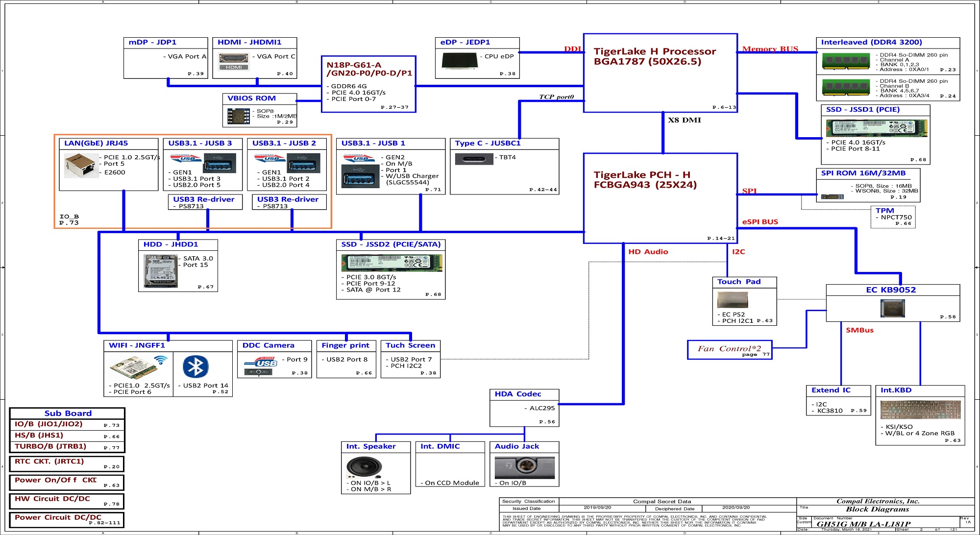Click the hard disk drive image
This screenshot has height=535, width=980.
(x=160, y=271)
